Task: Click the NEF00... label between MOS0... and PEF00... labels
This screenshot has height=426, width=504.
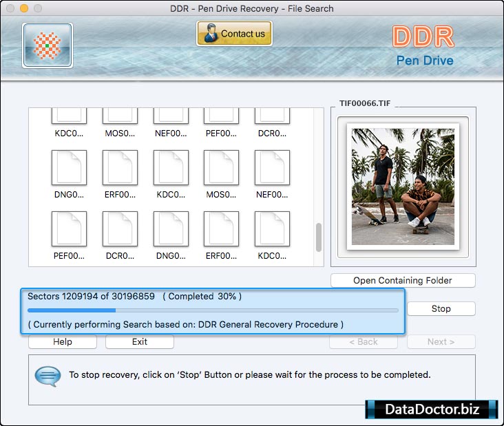Action: pos(171,134)
